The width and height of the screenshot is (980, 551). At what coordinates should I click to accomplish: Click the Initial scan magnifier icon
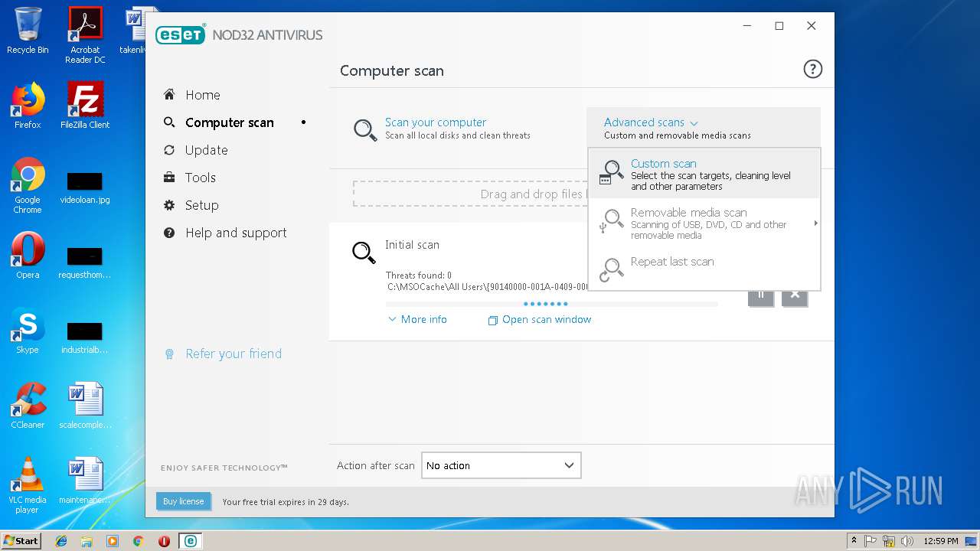coord(364,252)
